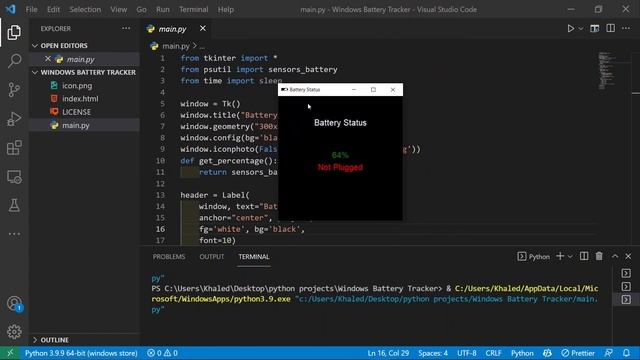This screenshot has height=360, width=640.
Task: Open the File menu
Action: (31, 9)
